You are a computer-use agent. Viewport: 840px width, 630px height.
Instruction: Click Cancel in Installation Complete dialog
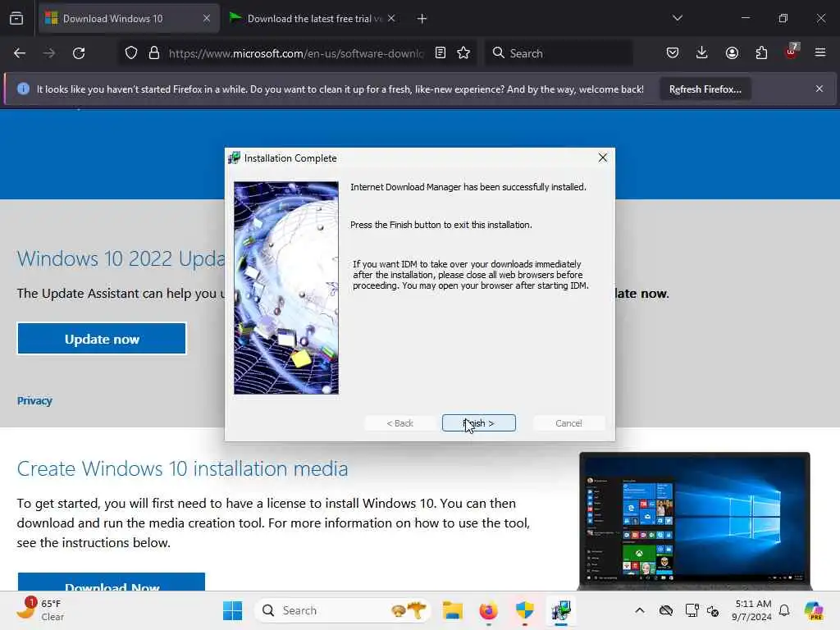[568, 422]
